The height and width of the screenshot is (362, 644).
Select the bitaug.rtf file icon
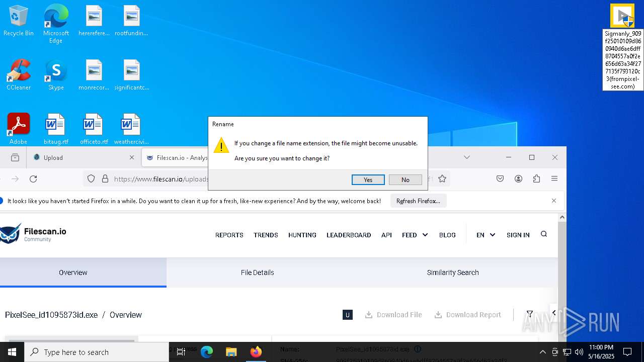pos(56,129)
